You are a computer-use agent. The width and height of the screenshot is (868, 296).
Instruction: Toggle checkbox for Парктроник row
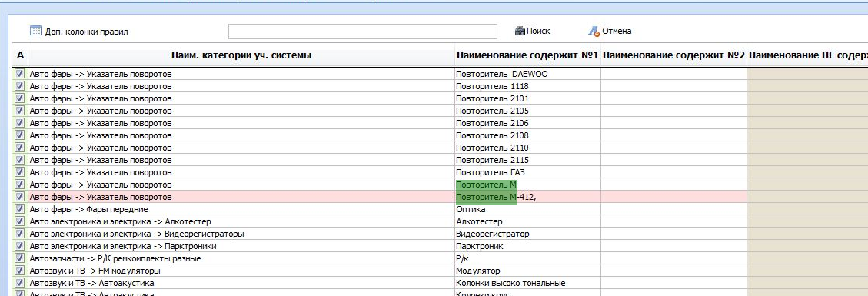click(19, 246)
